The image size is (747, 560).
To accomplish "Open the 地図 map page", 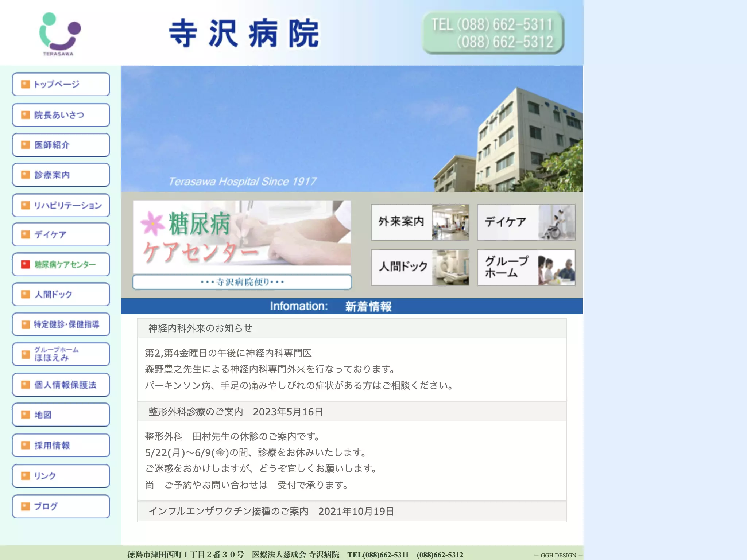I will [x=61, y=415].
